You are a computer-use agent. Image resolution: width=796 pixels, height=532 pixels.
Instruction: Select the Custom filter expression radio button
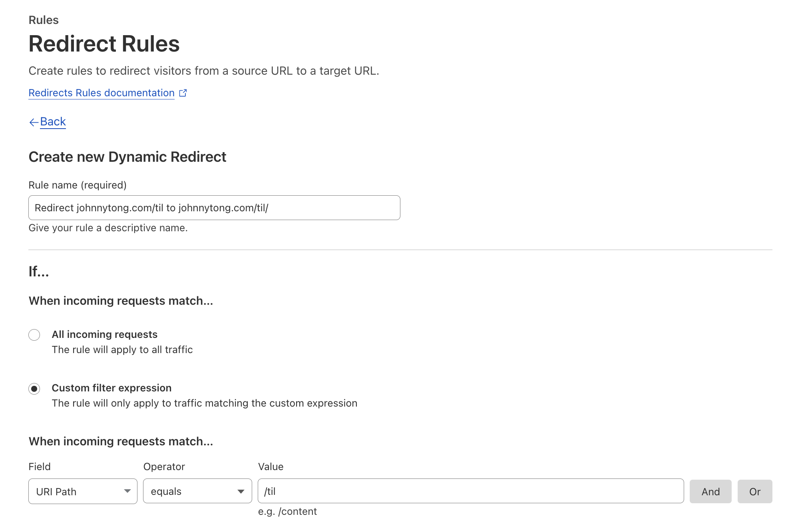34,389
